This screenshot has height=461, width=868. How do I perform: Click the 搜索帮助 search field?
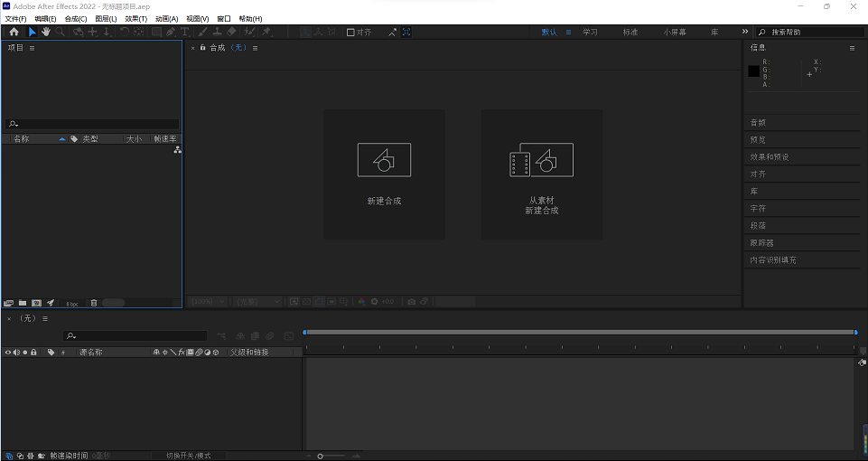click(810, 33)
